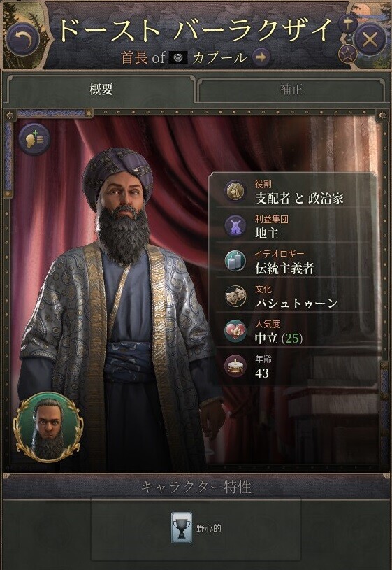This screenshot has height=570, width=392.
Task: Click the パシュトゥーン culture masks icon
Action: pyautogui.click(x=235, y=297)
